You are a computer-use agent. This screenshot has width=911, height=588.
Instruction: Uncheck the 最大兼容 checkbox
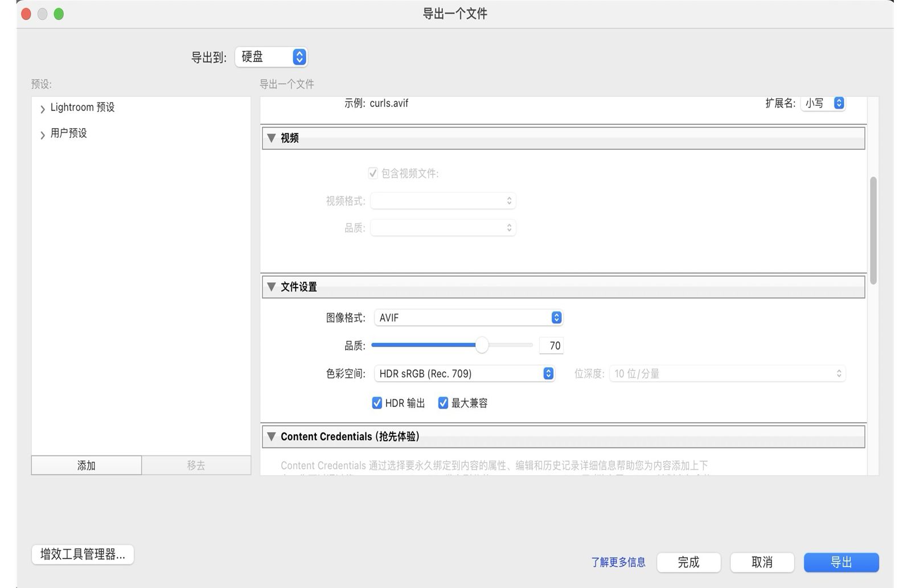pyautogui.click(x=443, y=403)
